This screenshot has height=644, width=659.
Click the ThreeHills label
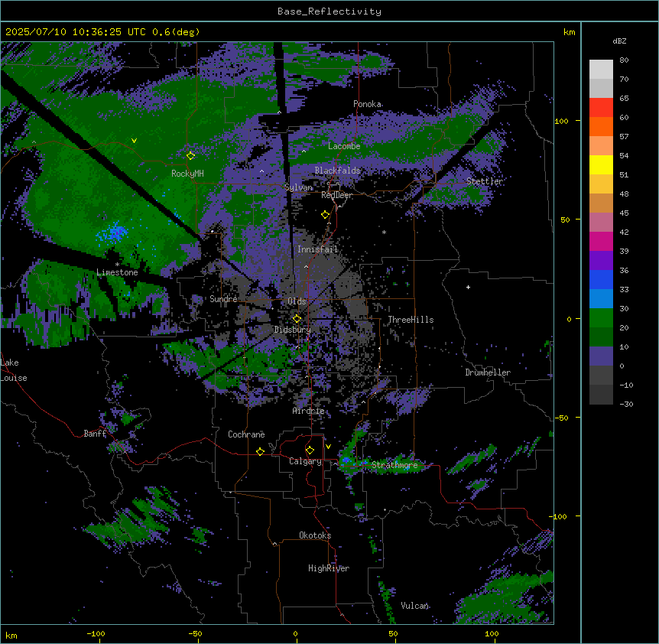click(x=411, y=320)
